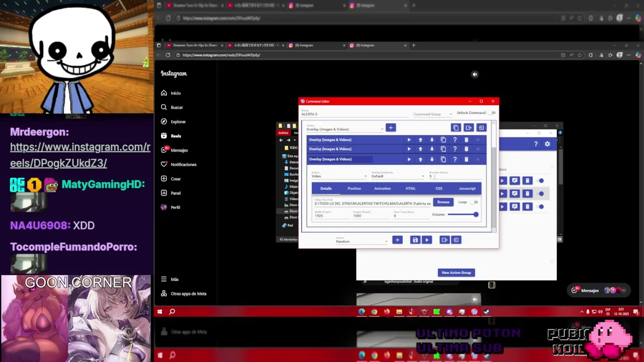The height and width of the screenshot is (362, 644).
Task: Click the bottom import command icon
Action: pyautogui.click(x=456, y=240)
